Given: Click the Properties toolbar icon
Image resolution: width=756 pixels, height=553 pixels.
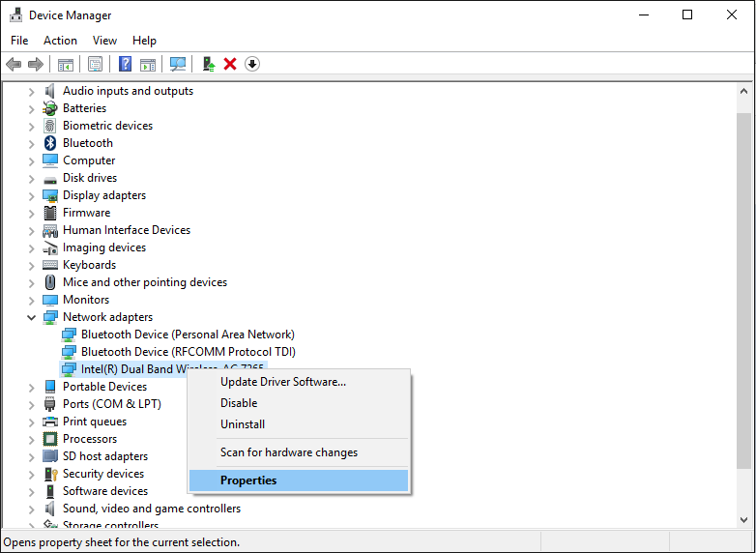Looking at the screenshot, I should 95,64.
